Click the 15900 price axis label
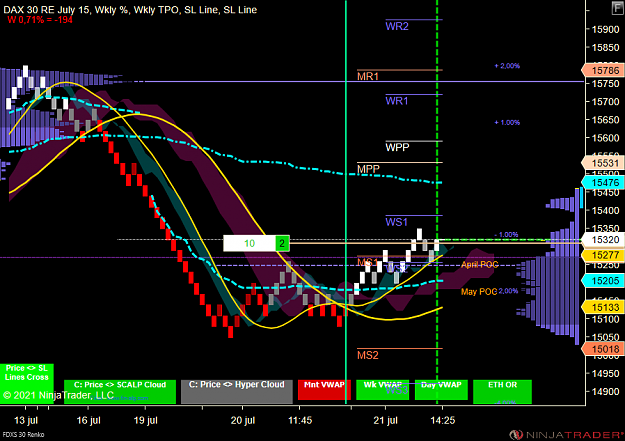The image size is (625, 441). [605, 30]
